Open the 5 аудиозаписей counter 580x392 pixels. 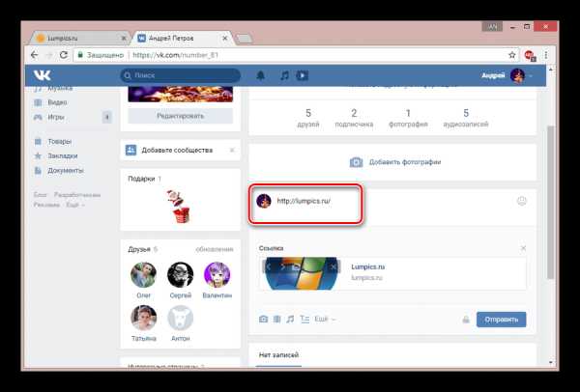[466, 118]
